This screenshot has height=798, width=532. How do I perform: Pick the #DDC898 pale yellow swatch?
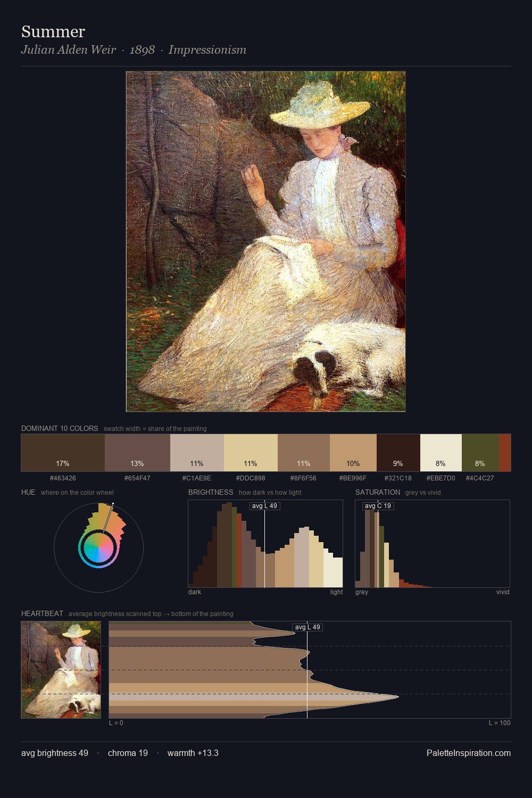coord(251,453)
